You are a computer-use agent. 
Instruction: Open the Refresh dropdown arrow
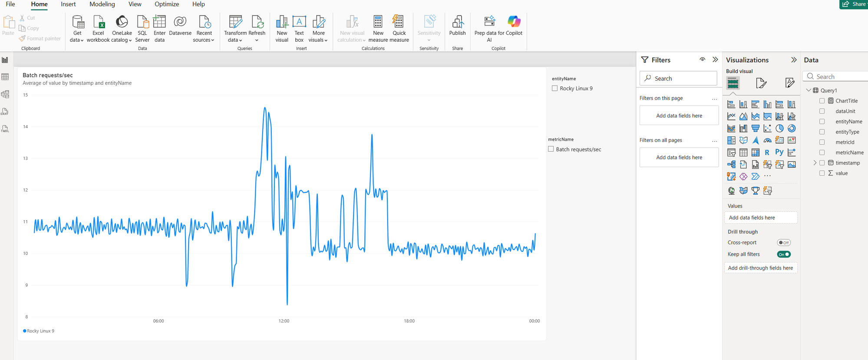click(x=257, y=40)
